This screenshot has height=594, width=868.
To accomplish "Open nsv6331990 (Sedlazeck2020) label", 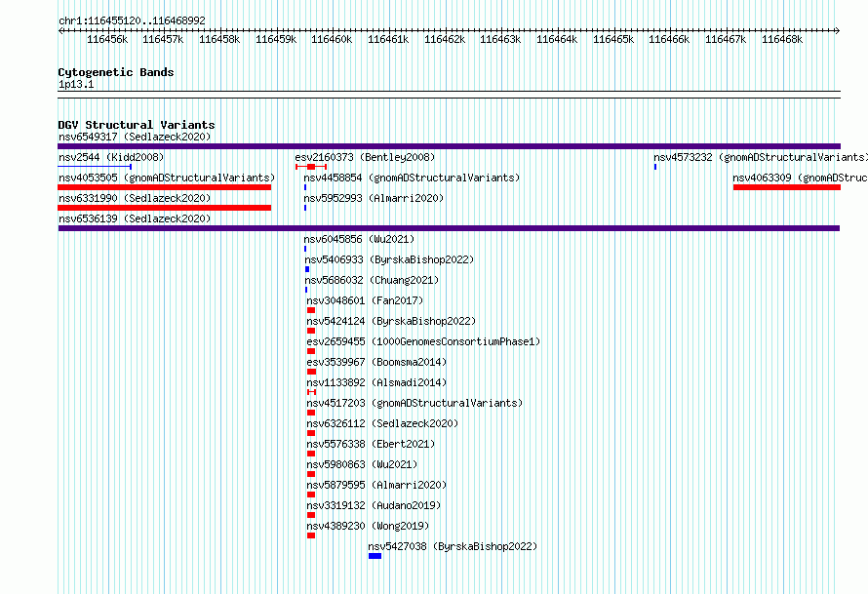I will (x=135, y=198).
